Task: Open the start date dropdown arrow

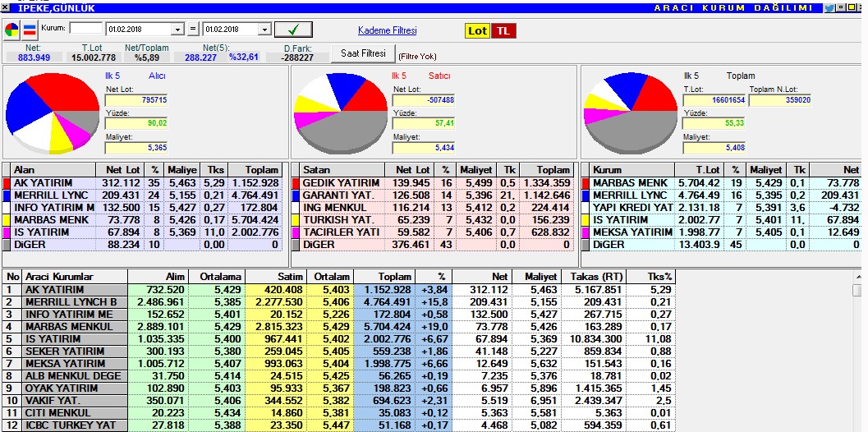Action: point(177,30)
